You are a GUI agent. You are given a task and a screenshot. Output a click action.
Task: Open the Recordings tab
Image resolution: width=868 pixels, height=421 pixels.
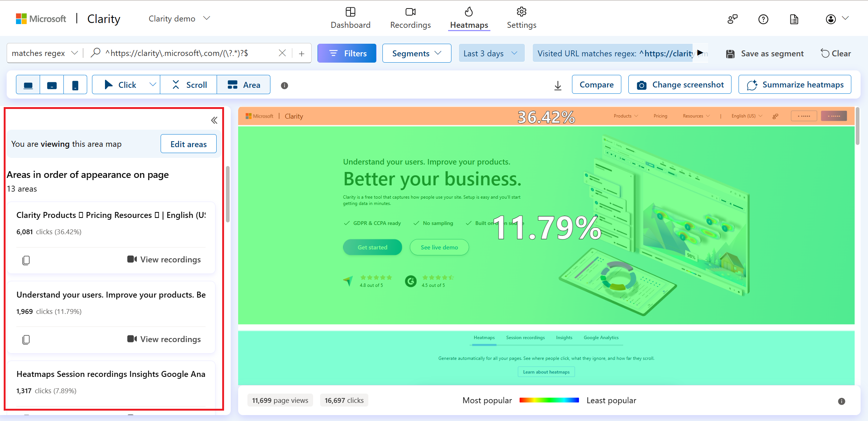tap(411, 18)
